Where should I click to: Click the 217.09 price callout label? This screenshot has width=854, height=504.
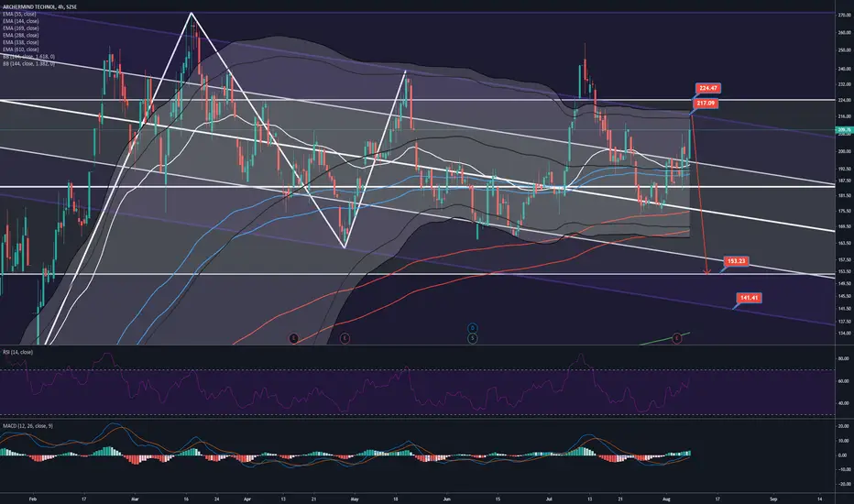(706, 103)
